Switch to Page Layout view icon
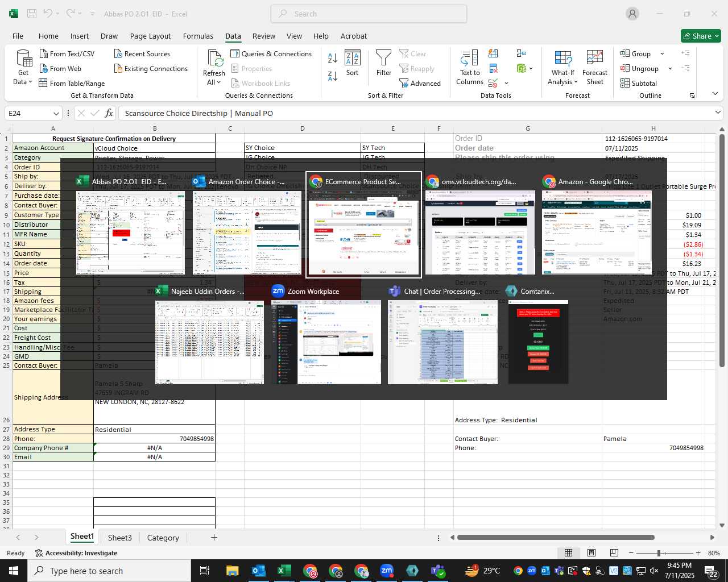This screenshot has width=728, height=582. pos(591,553)
